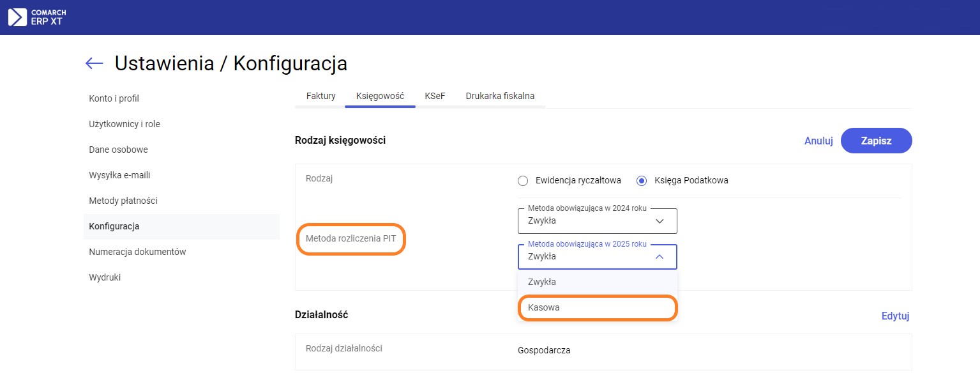Choose Zwykła option in the open list

[597, 282]
